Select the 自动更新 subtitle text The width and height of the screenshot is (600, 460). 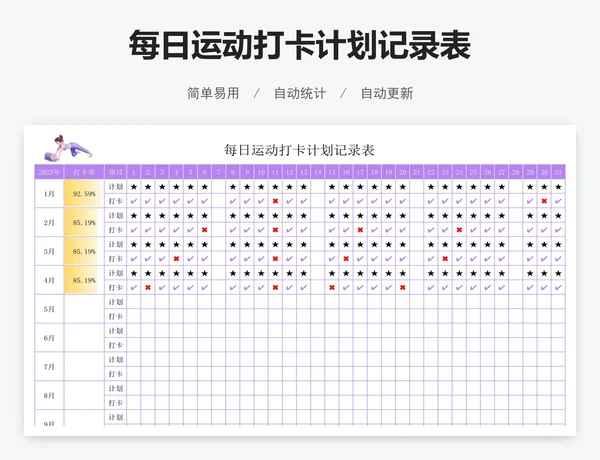[387, 93]
